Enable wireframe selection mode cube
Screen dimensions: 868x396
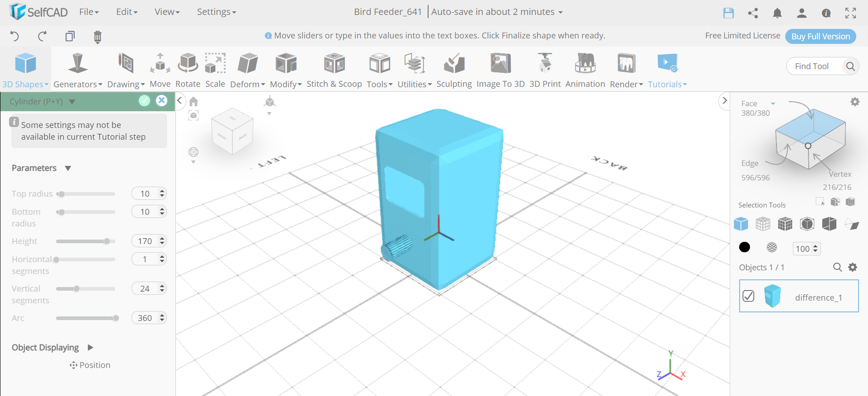click(763, 224)
